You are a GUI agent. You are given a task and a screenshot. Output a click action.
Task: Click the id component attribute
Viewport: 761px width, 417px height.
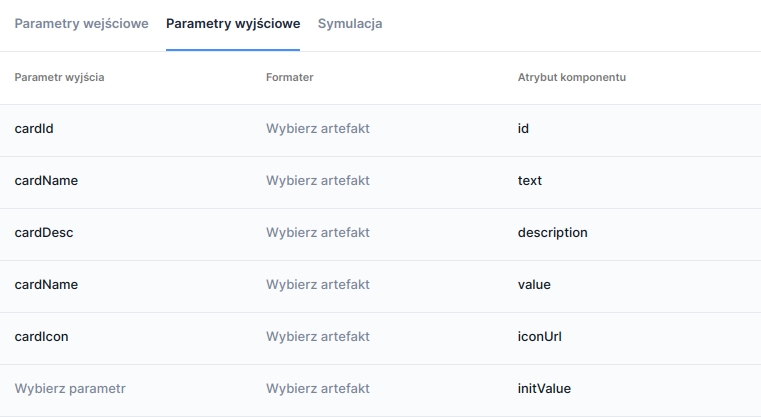coord(523,129)
